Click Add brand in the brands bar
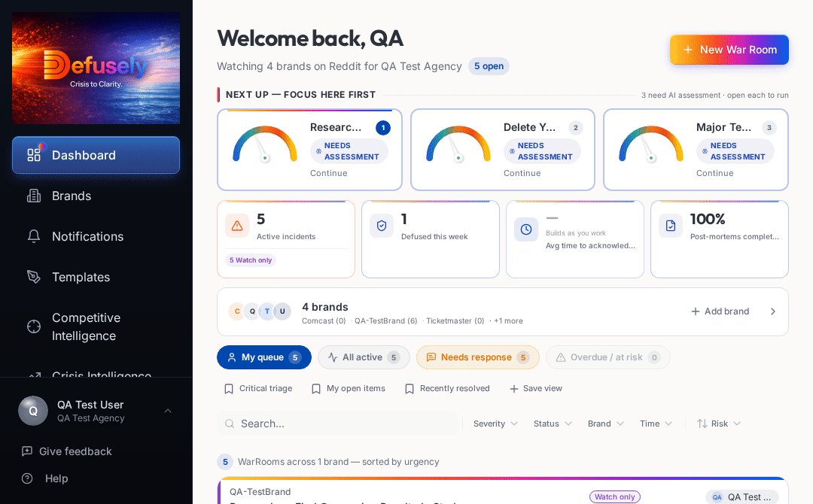813x504 pixels. coord(720,311)
